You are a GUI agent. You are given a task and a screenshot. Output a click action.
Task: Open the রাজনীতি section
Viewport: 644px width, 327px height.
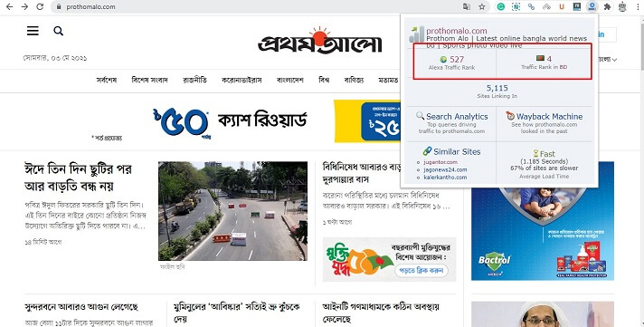(194, 80)
